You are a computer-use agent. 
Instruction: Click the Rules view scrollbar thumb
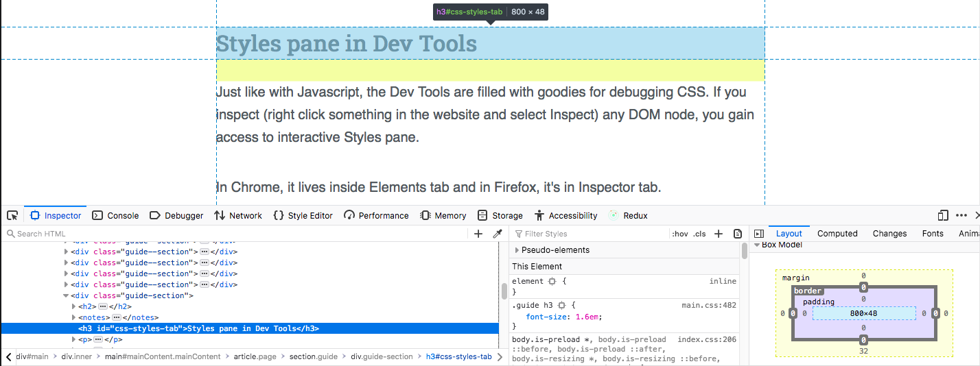coord(745,250)
